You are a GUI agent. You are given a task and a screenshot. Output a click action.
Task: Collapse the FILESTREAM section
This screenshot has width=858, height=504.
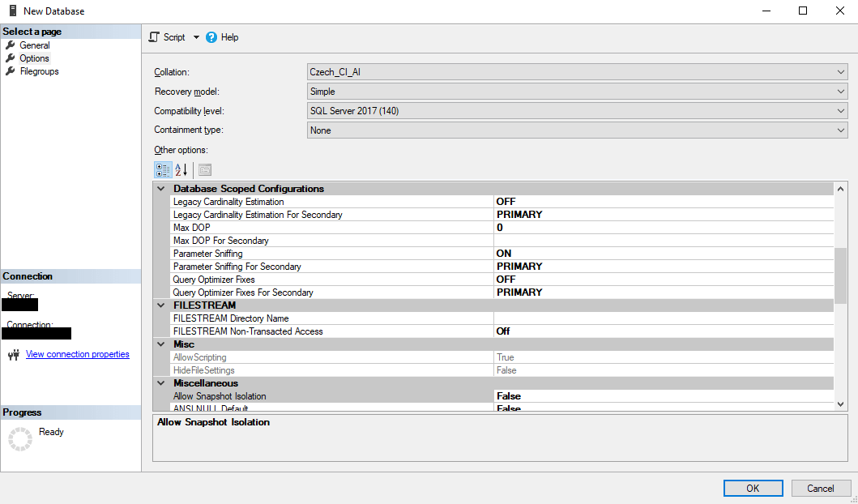coord(161,305)
